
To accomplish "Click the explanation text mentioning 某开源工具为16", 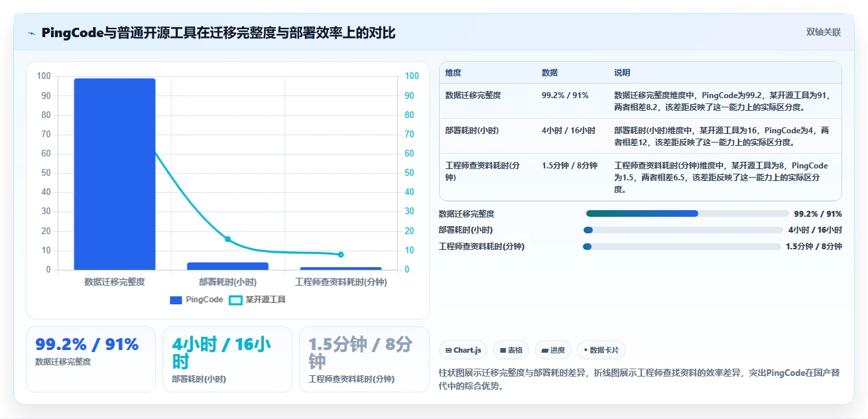I will point(721,137).
